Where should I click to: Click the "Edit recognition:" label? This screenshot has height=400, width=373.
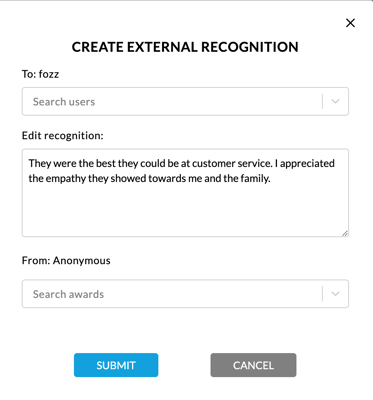63,136
